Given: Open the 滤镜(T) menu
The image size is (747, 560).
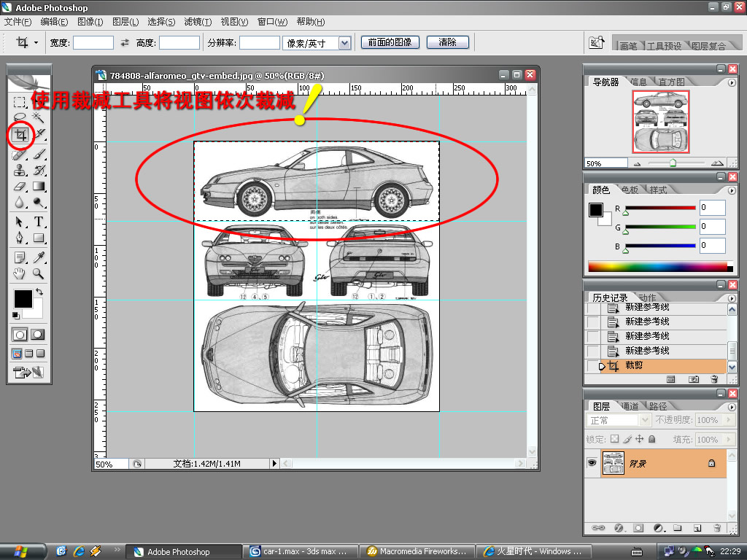Looking at the screenshot, I should click(x=198, y=22).
